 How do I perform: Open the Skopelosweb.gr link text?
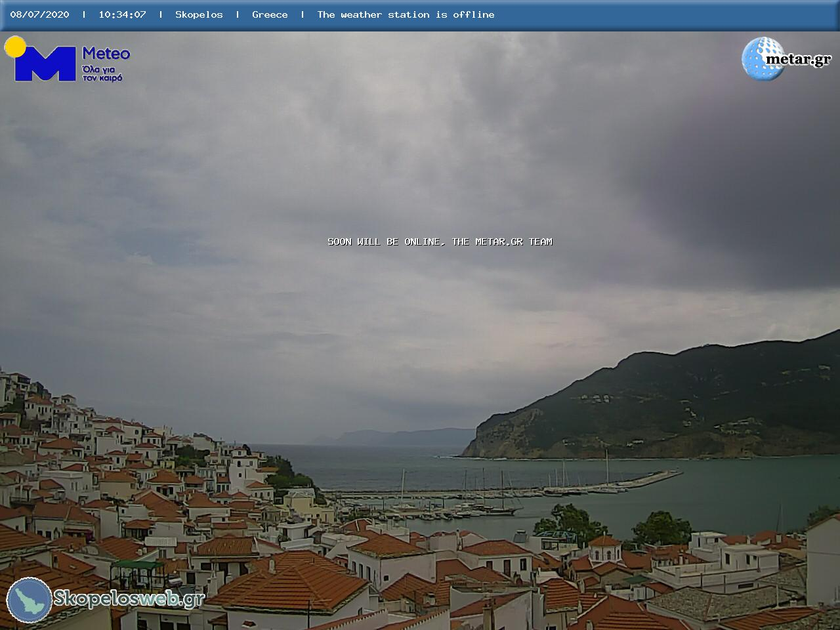(129, 598)
